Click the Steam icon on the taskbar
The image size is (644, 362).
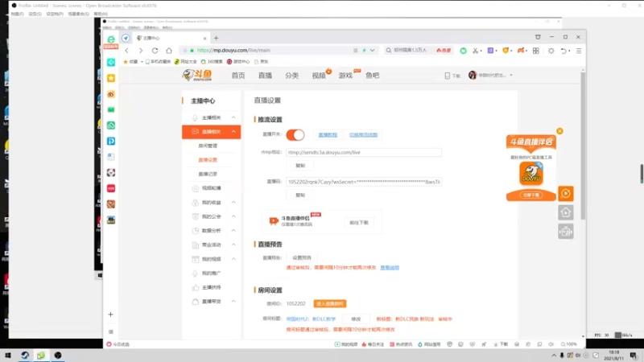pyautogui.click(x=25, y=356)
